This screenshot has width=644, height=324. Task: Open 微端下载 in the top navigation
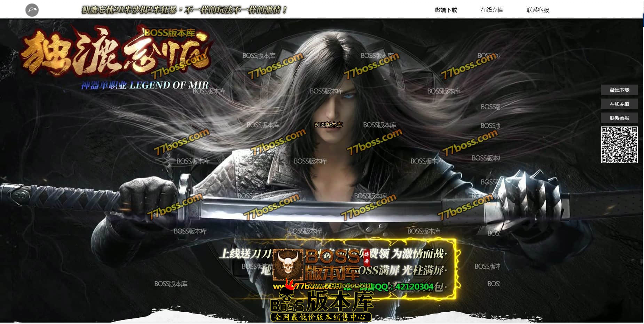coord(446,10)
